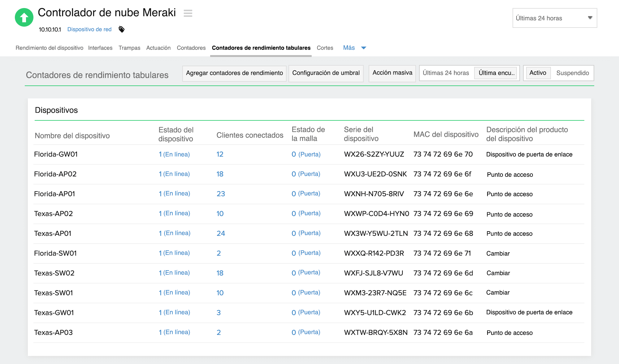
Task: Click the Últimas 24 horas period selector in toolbar
Action: coord(446,73)
